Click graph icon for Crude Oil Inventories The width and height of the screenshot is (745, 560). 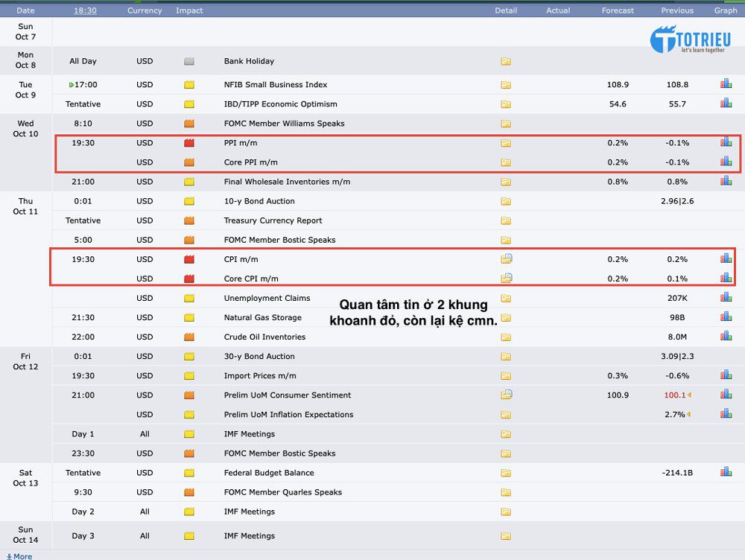[726, 336]
